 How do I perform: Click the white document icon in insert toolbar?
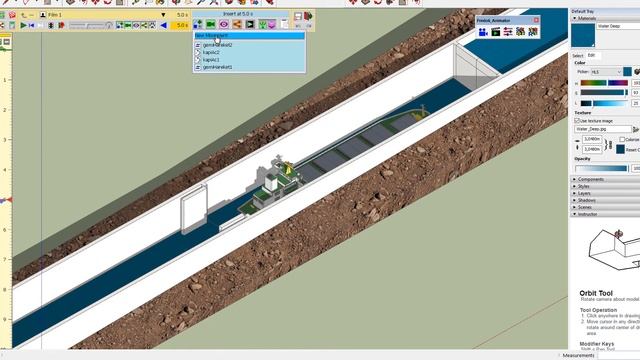pos(284,24)
